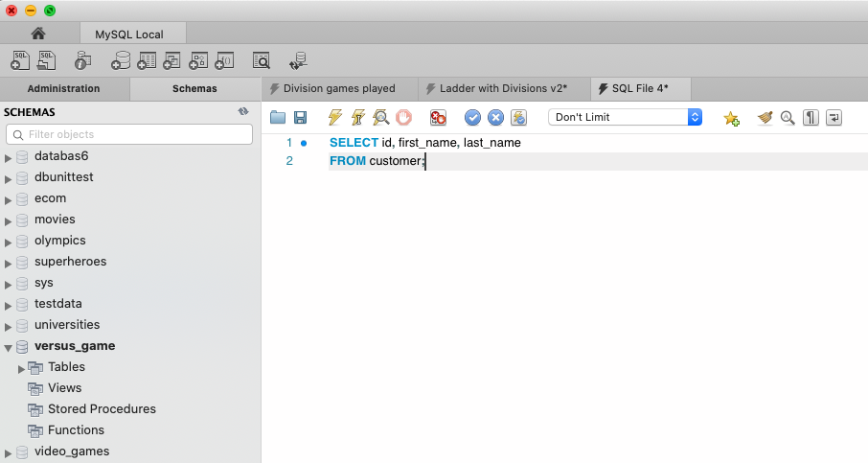Expand the movies schema
Viewport: 868px width, 463px height.
point(9,220)
